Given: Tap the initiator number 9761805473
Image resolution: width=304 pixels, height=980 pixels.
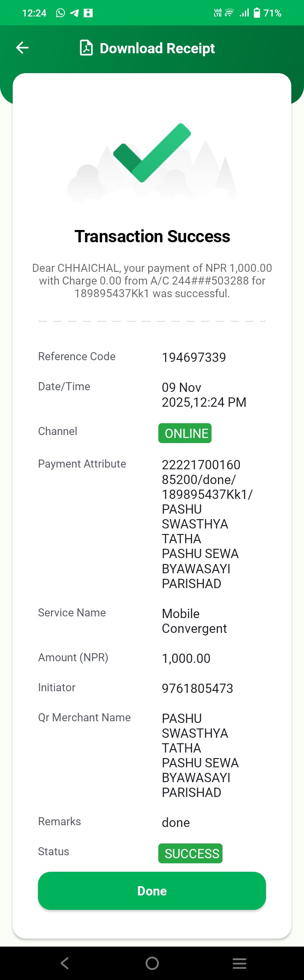Looking at the screenshot, I should coord(197,688).
